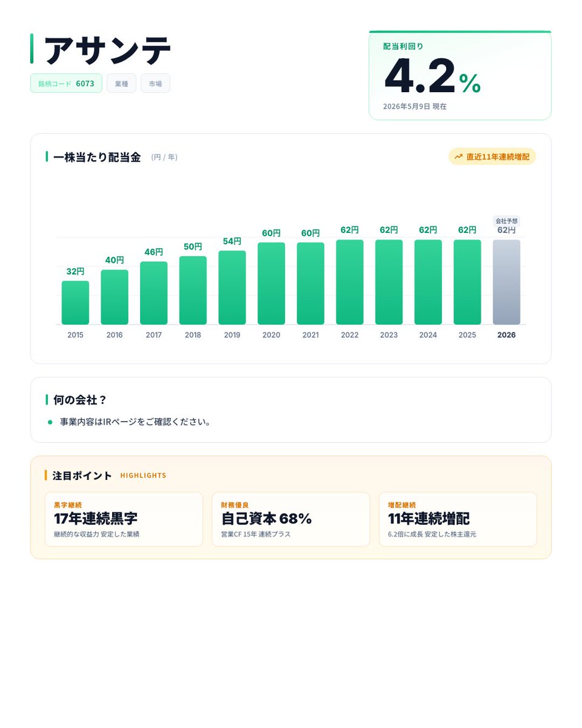Screen dimensions: 582x728
Task: Click the 11年連続増配 highlight card
Action: (x=458, y=519)
